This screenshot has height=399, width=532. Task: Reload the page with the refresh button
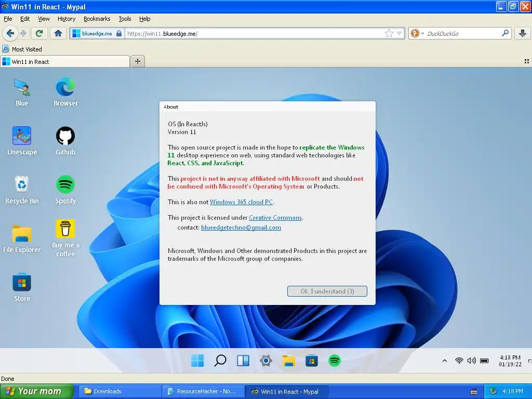39,33
